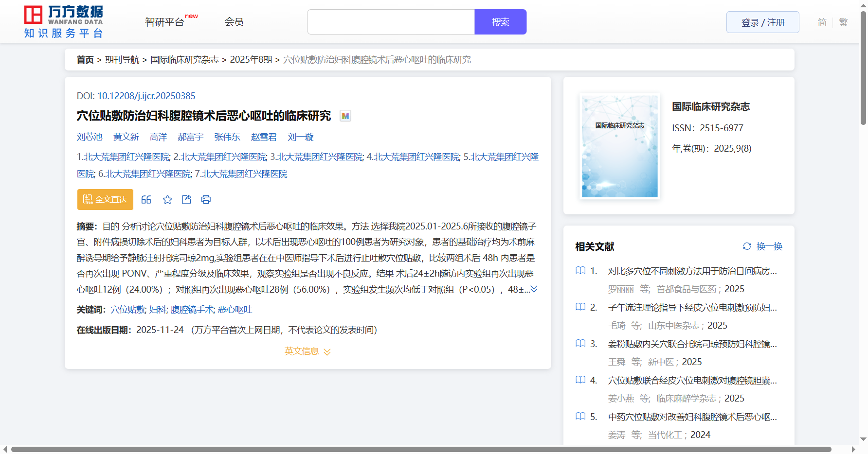Image resolution: width=868 pixels, height=454 pixels.
Task: Expand the full abstract text
Action: [534, 289]
